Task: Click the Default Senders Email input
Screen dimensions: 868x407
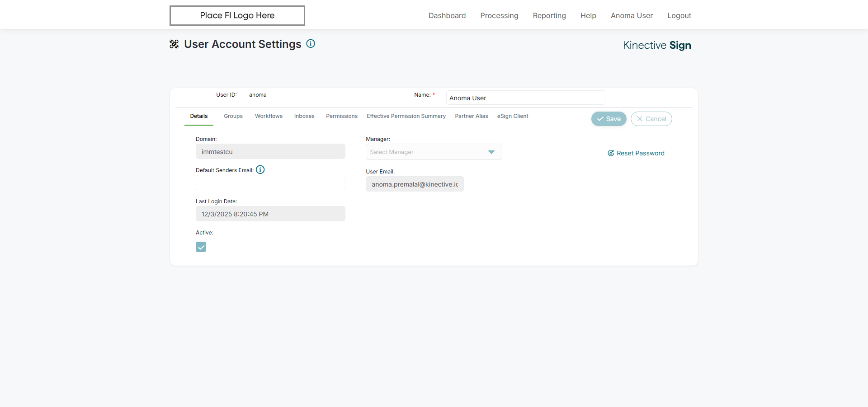Action: (270, 183)
